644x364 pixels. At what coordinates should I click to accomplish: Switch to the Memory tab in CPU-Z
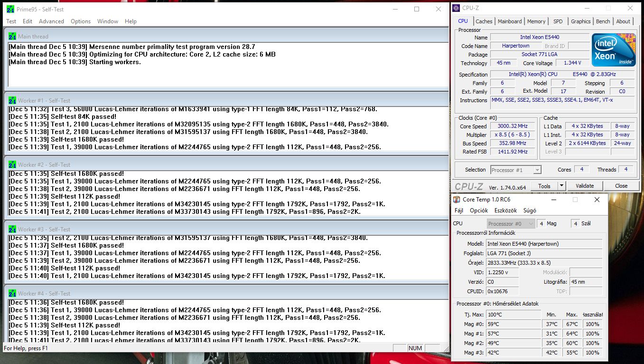coord(536,21)
